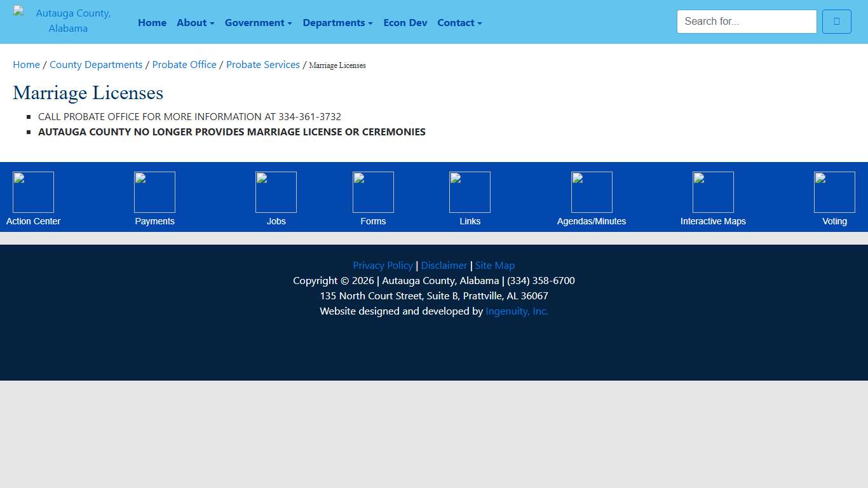Go to Home in navigation bar
868x488 pixels.
point(152,23)
